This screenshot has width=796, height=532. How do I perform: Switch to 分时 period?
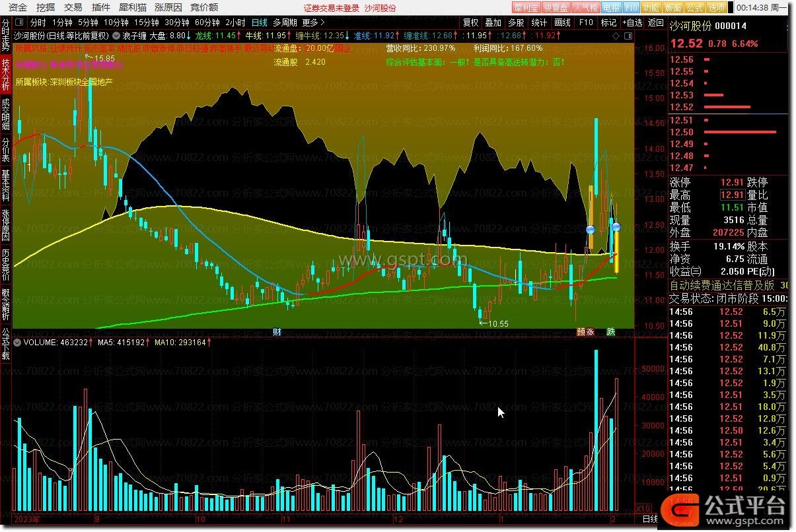[38, 22]
